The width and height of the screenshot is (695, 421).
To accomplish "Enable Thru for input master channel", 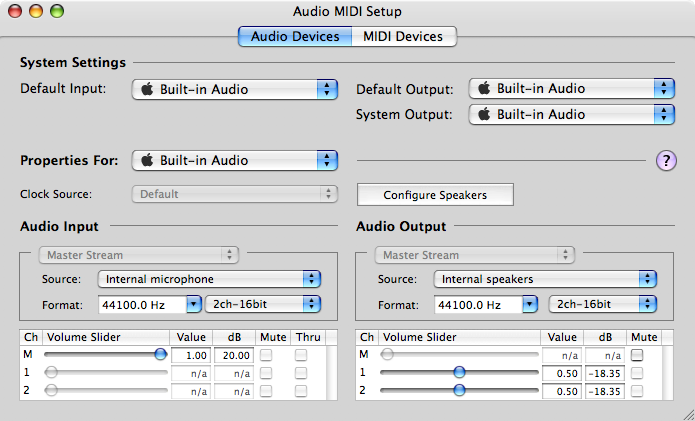I will (301, 354).
